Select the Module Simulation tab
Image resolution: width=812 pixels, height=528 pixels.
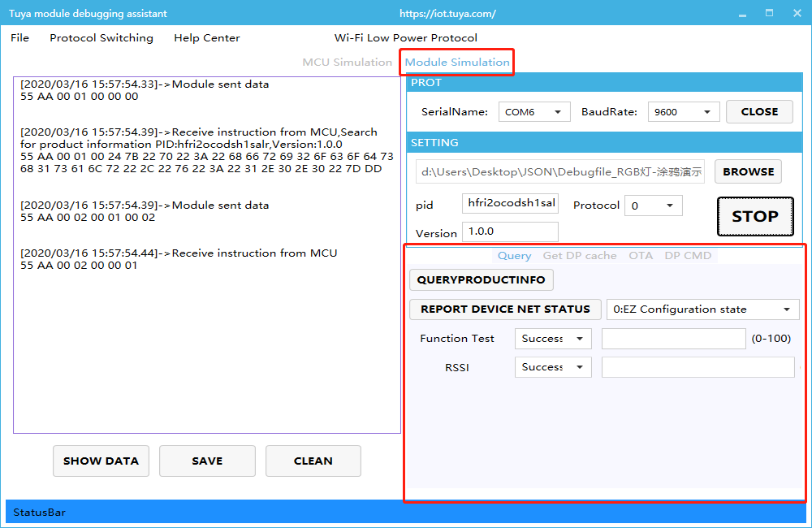457,63
